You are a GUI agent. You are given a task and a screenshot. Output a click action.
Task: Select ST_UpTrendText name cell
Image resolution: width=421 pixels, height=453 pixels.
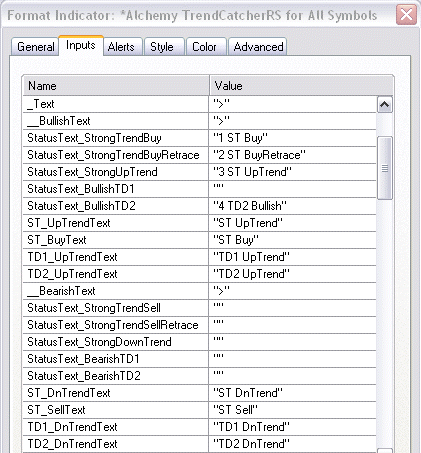tap(116, 223)
